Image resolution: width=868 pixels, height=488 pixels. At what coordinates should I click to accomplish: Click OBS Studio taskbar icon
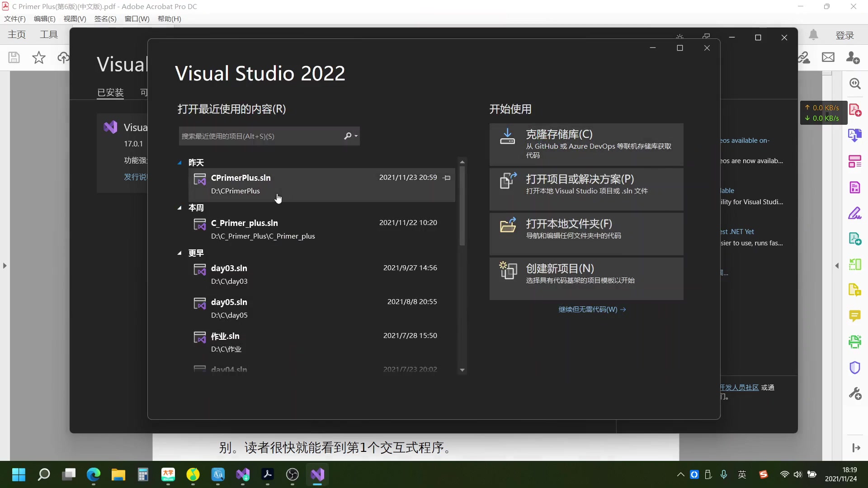[292, 474]
